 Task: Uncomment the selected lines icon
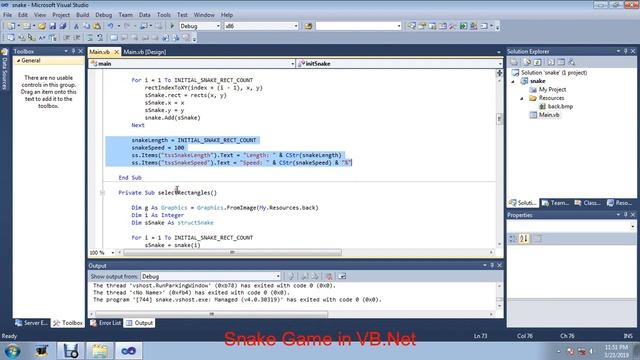(100, 38)
